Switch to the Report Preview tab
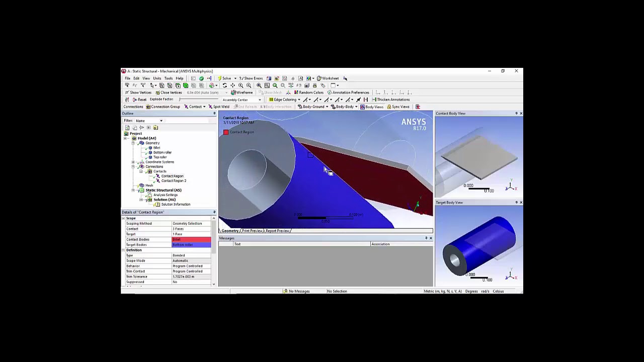This screenshot has height=362, width=644. tap(278, 231)
